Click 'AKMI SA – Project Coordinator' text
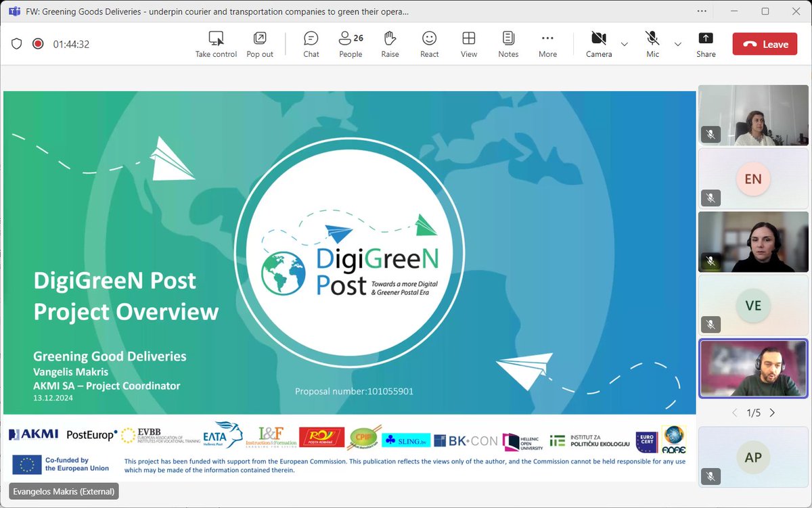This screenshot has height=508, width=812. point(107,386)
